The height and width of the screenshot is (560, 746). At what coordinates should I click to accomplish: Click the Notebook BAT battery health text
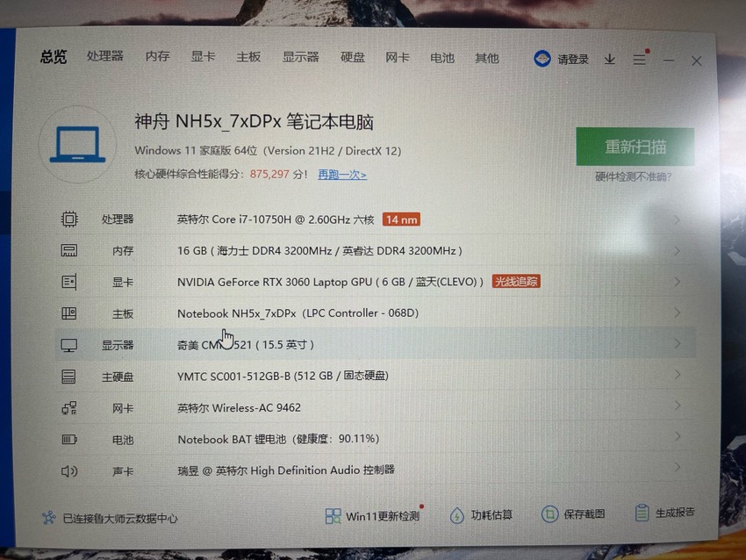coord(278,439)
